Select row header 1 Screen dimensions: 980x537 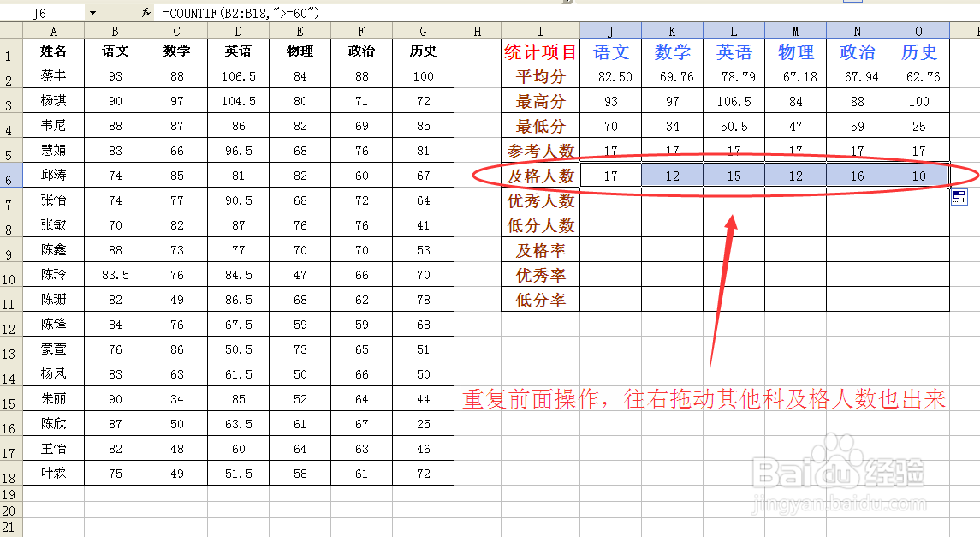(10, 52)
